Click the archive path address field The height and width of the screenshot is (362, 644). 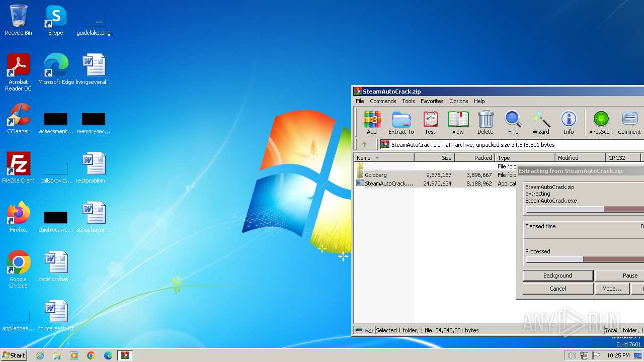click(511, 144)
